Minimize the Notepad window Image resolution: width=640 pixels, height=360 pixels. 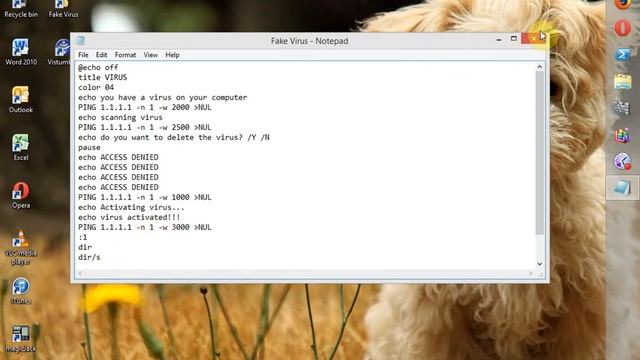pyautogui.click(x=499, y=39)
